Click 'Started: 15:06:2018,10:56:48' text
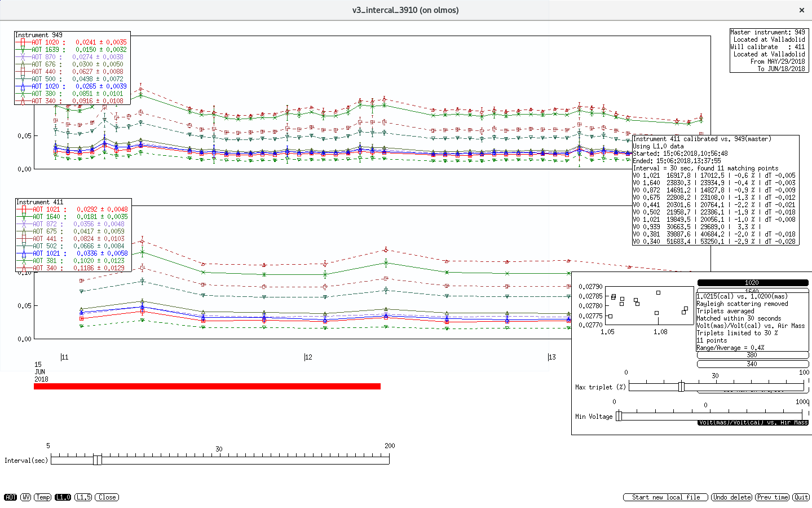 click(x=680, y=154)
